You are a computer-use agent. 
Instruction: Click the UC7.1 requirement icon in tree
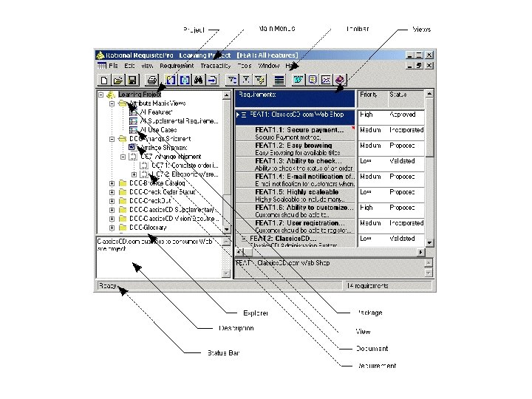click(144, 166)
